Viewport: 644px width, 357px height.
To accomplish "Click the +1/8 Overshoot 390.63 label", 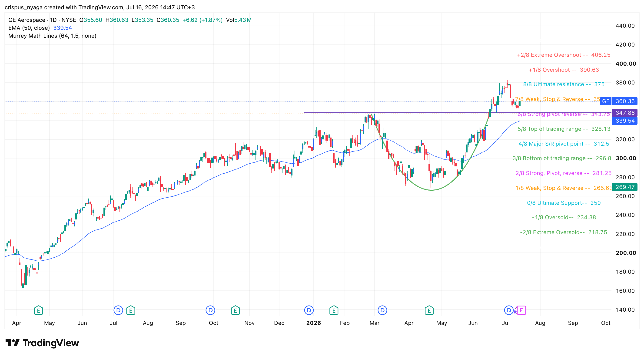I will (x=564, y=70).
